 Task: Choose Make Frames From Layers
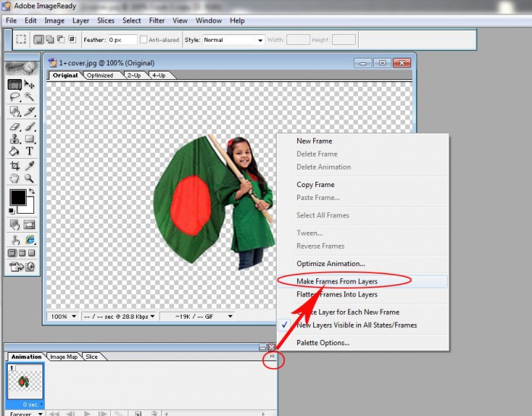pos(337,281)
